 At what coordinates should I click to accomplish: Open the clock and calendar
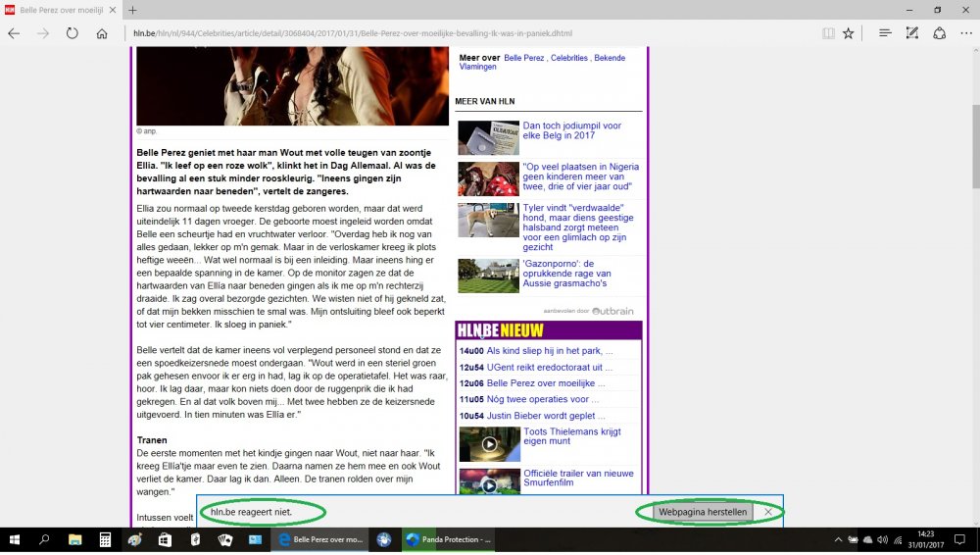click(x=926, y=539)
